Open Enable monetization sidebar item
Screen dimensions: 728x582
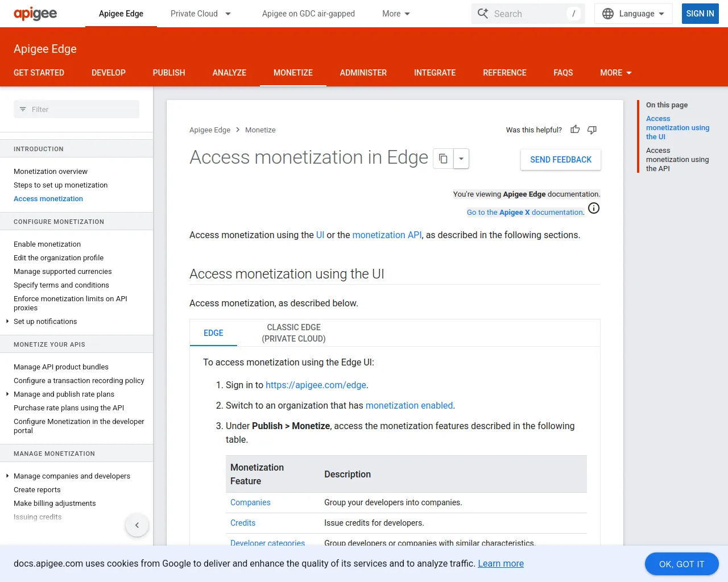click(x=47, y=244)
